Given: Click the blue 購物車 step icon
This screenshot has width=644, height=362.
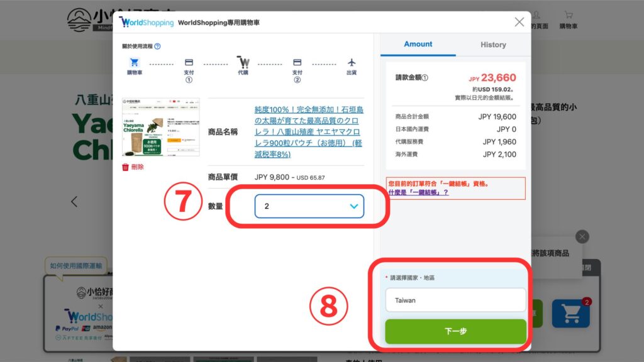Looking at the screenshot, I should (135, 63).
